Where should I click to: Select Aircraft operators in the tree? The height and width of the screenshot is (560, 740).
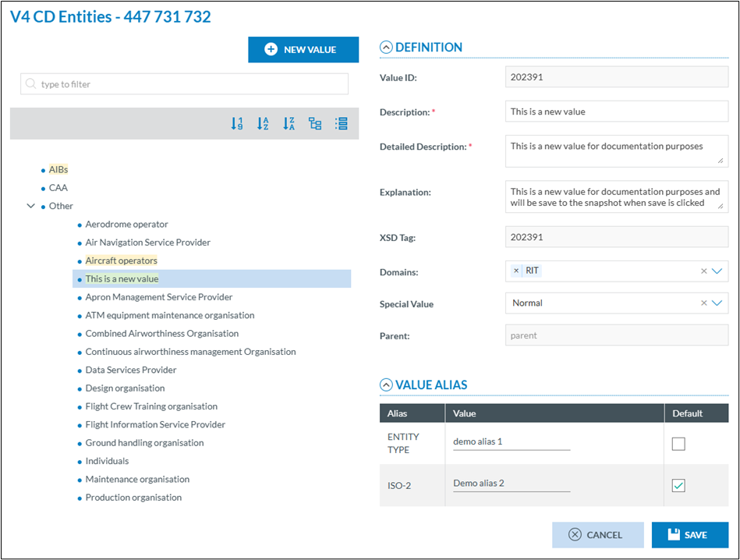(x=121, y=261)
